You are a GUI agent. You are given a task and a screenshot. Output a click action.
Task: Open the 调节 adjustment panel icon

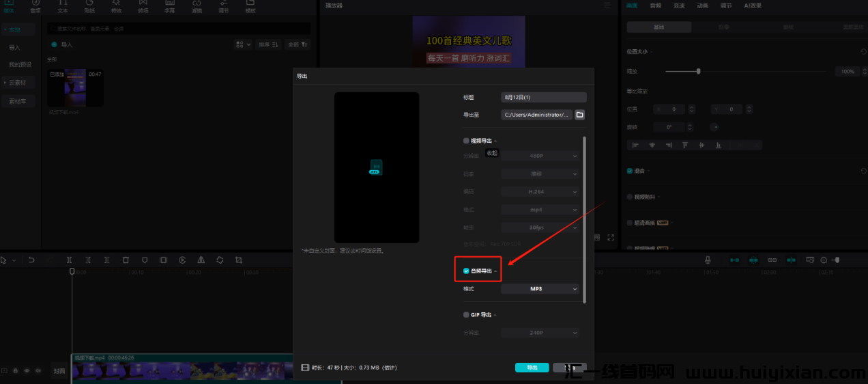click(x=223, y=6)
